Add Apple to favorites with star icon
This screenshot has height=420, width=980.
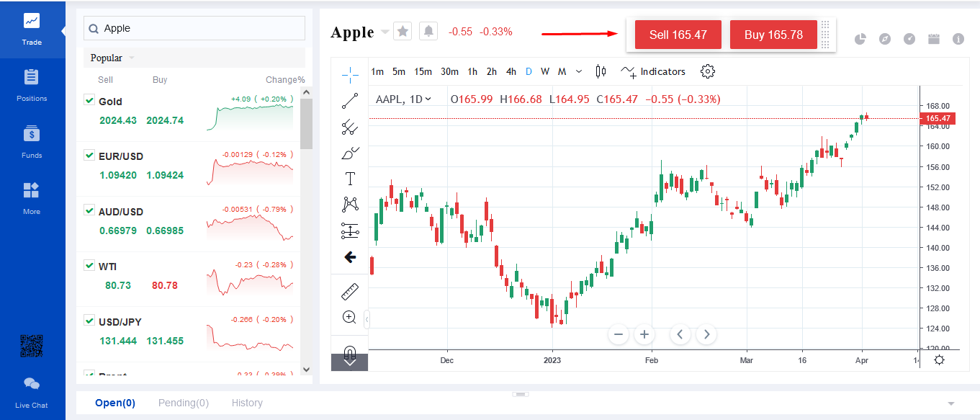(403, 32)
